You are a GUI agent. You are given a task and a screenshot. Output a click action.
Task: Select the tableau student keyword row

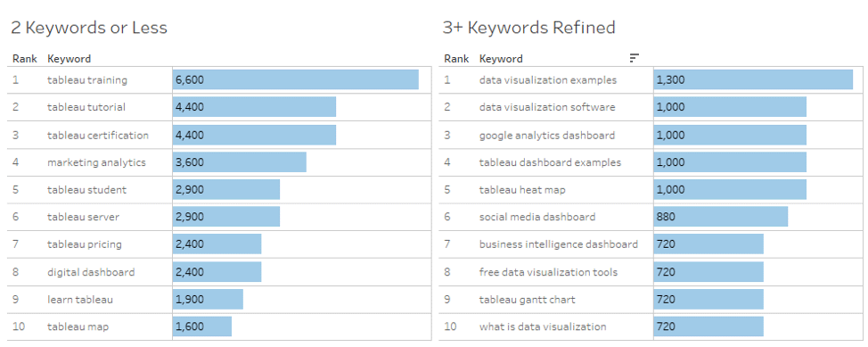click(219, 190)
